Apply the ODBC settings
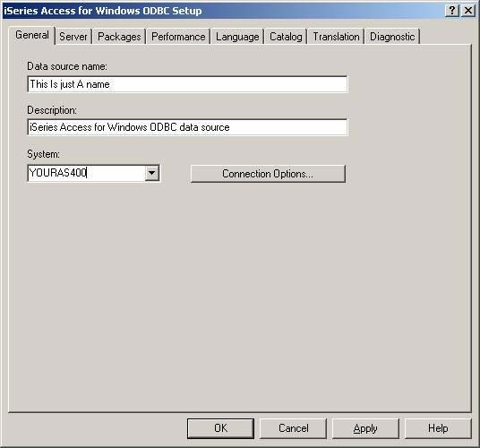The height and width of the screenshot is (448, 480). point(365,428)
